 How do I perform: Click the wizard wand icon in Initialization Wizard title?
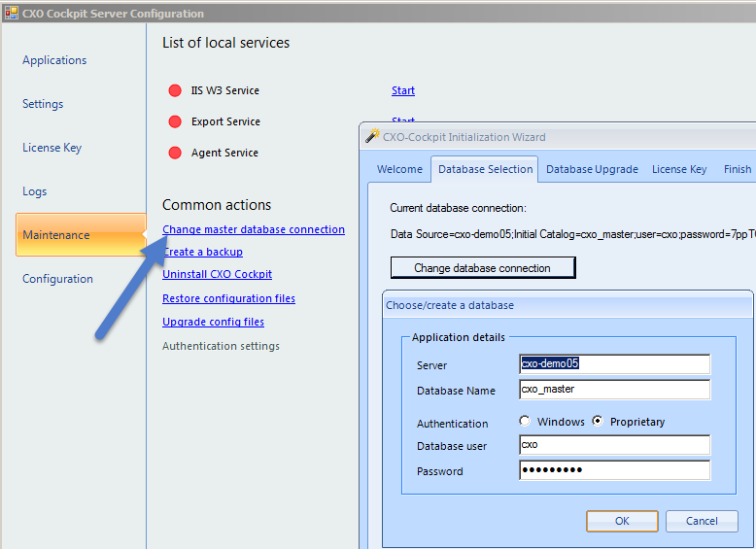(372, 136)
